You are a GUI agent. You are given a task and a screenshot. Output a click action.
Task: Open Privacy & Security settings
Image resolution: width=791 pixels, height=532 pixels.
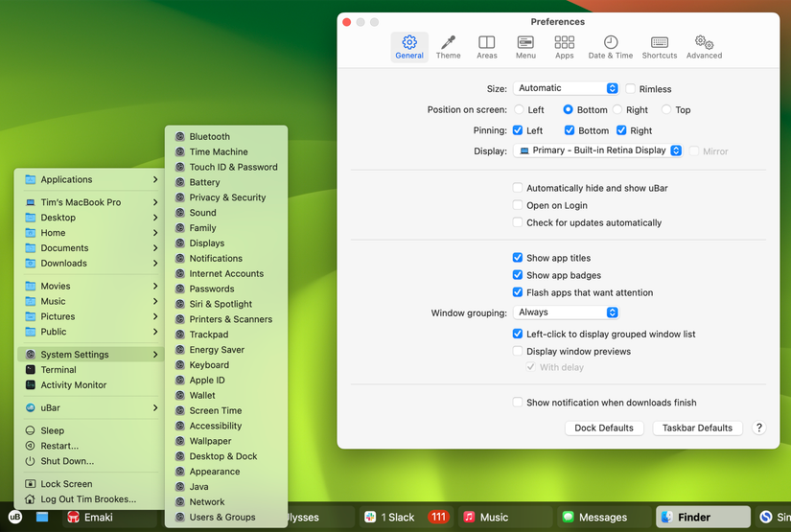[x=226, y=197]
